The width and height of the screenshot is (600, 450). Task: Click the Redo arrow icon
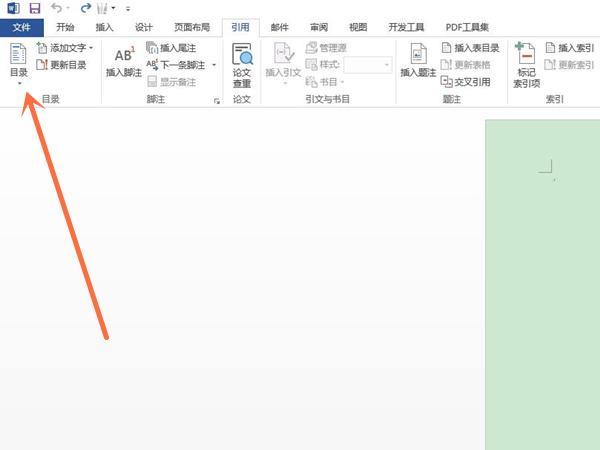coord(85,8)
